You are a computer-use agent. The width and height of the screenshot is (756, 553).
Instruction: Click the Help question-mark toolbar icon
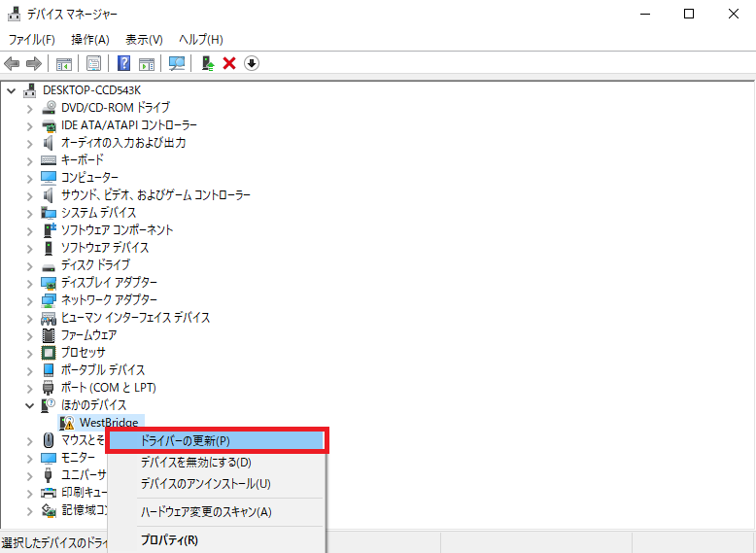coord(123,63)
